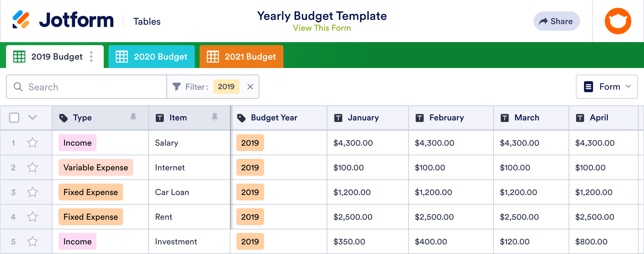Star row 1 Salary entry
This screenshot has height=254, width=644.
click(x=33, y=143)
